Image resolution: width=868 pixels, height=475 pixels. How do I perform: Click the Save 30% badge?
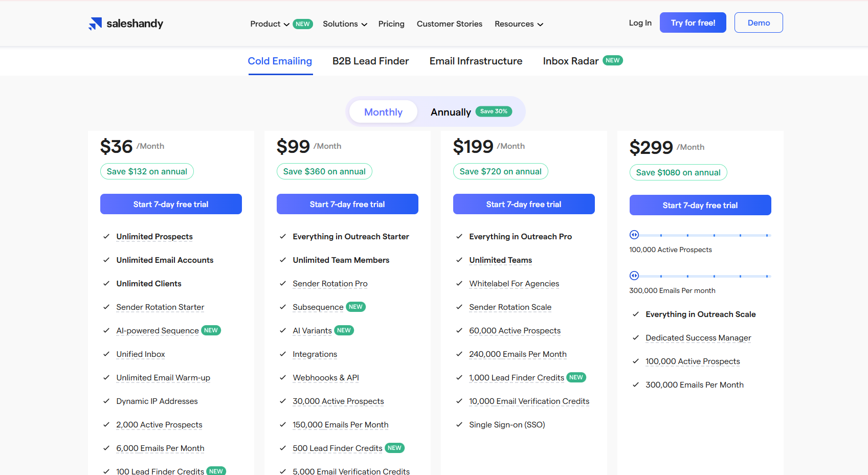pos(494,111)
